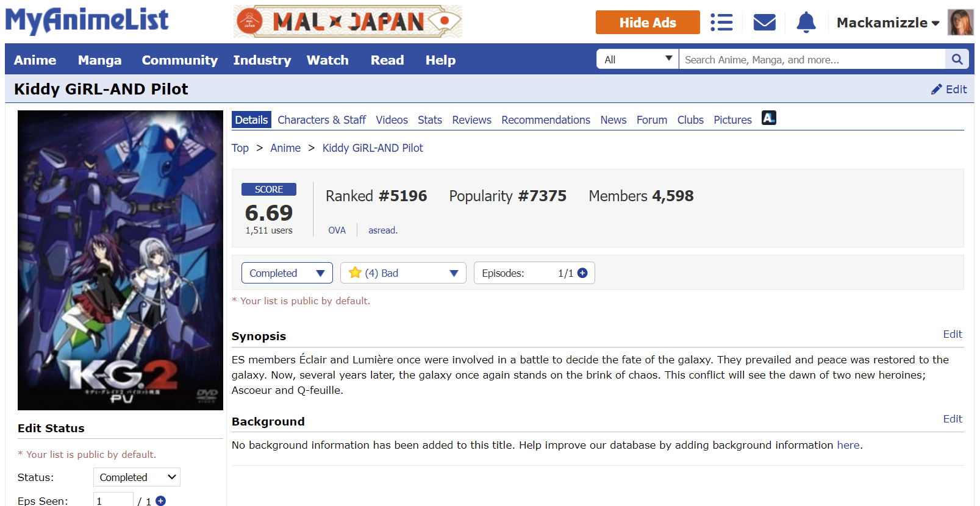Open the list menu icon in header
This screenshot has height=506, width=980.
tap(721, 23)
